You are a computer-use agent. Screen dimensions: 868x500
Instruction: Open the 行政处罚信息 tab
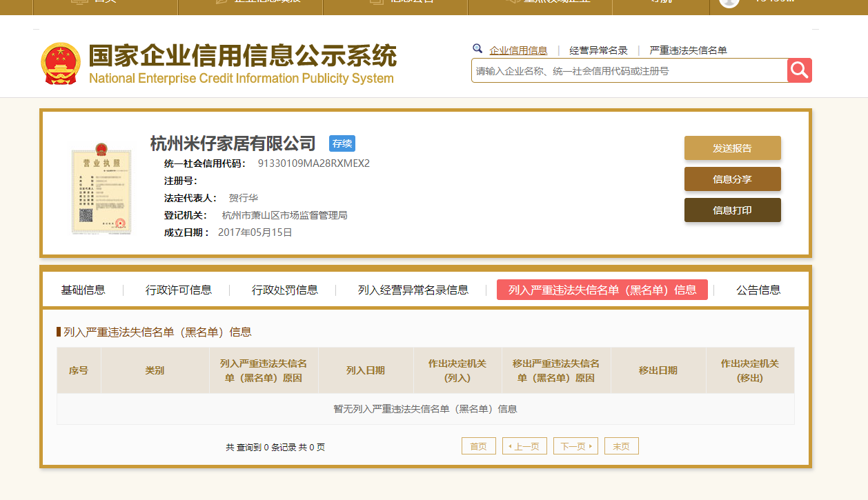pyautogui.click(x=285, y=290)
